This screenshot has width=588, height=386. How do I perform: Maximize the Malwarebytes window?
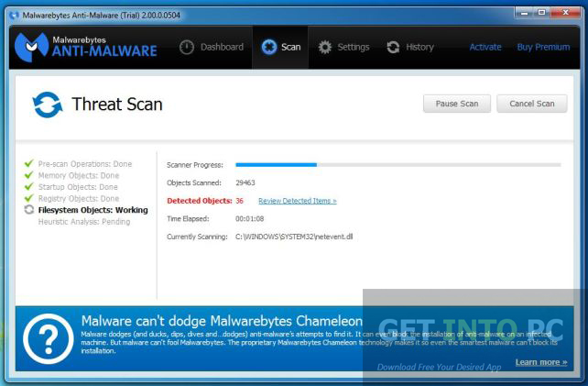(x=541, y=13)
